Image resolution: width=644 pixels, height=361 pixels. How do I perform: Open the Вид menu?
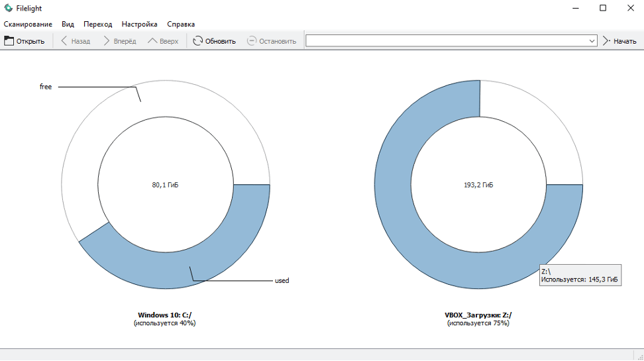(x=68, y=25)
